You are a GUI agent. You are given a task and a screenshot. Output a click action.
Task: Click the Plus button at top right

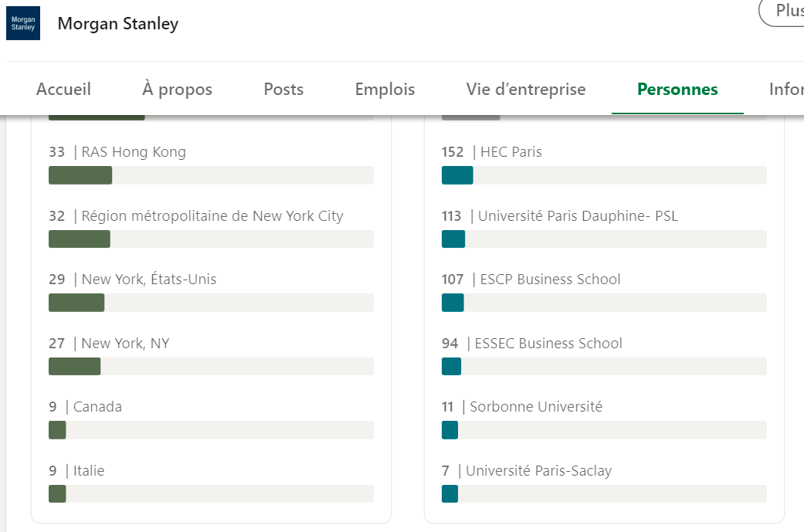[782, 12]
